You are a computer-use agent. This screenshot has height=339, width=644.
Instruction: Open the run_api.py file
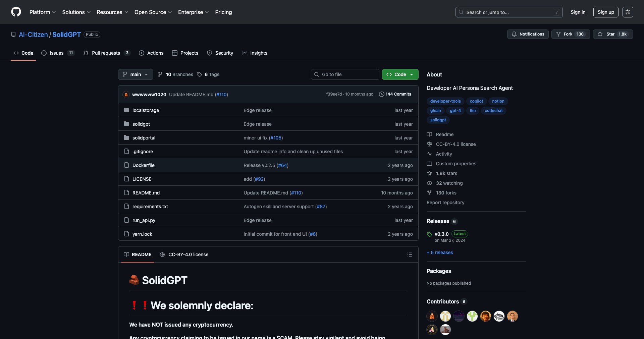[x=144, y=220]
